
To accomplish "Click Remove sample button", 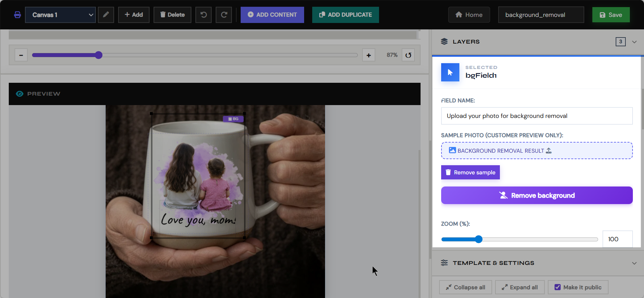I will point(470,172).
